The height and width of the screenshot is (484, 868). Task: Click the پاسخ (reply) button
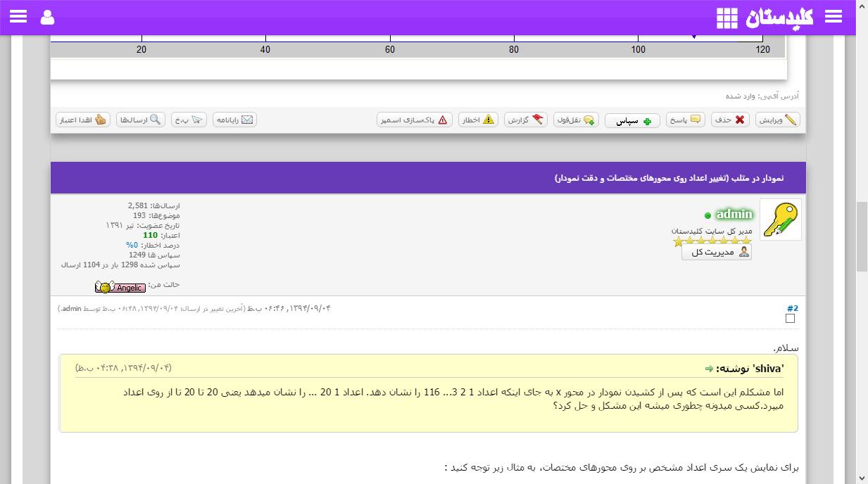685,120
